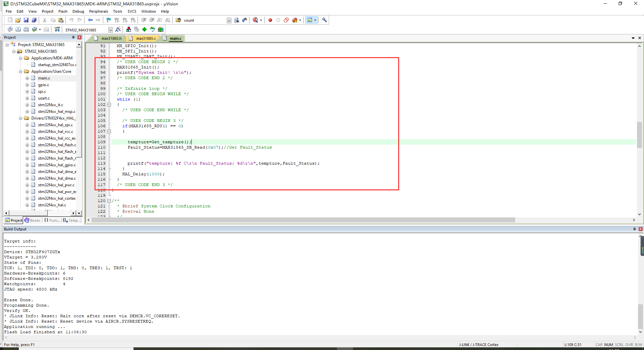
Task: Open the Debug menu
Action: 78,11
